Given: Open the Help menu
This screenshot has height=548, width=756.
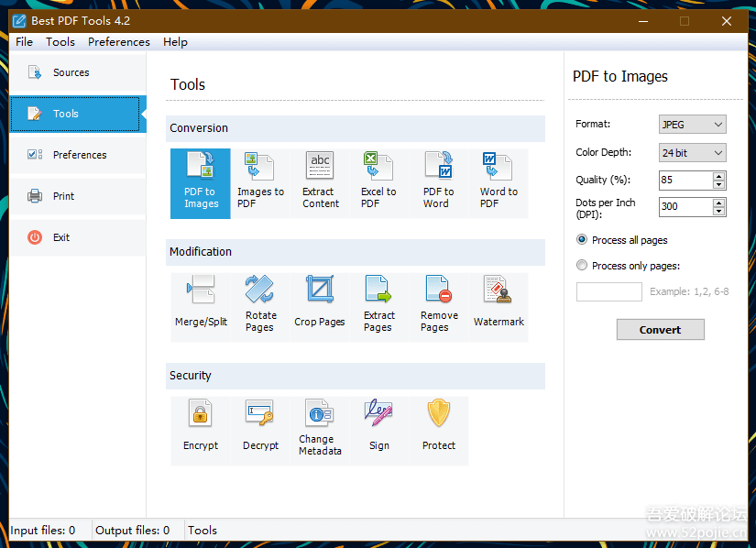Looking at the screenshot, I should (175, 42).
